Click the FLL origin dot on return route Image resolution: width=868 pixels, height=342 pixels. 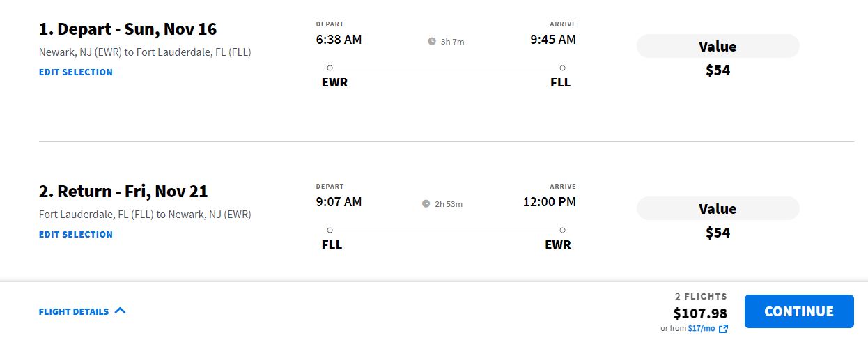pos(330,230)
